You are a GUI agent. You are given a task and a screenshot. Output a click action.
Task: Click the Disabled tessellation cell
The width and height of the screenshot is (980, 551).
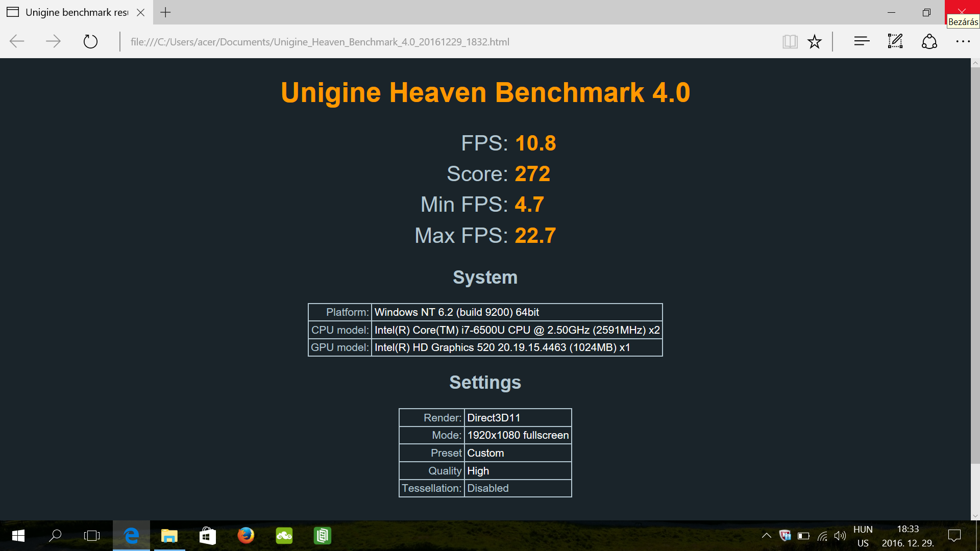point(518,488)
